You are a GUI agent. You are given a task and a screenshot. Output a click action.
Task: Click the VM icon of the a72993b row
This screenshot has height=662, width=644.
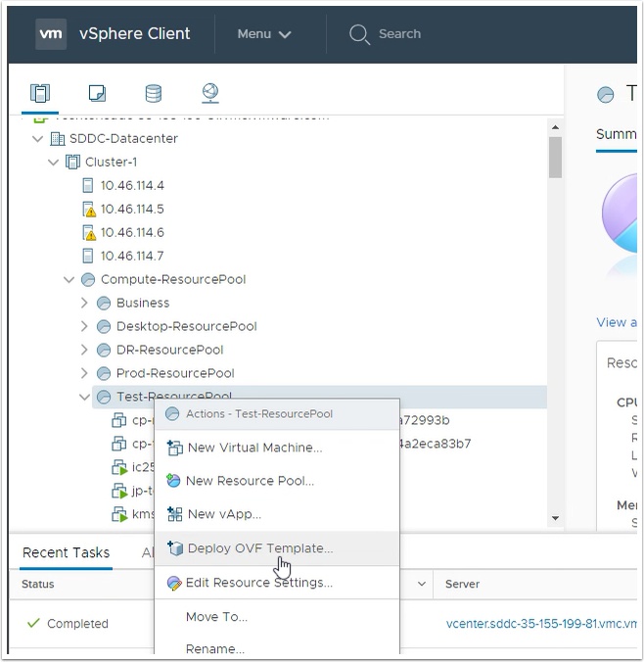click(x=118, y=420)
